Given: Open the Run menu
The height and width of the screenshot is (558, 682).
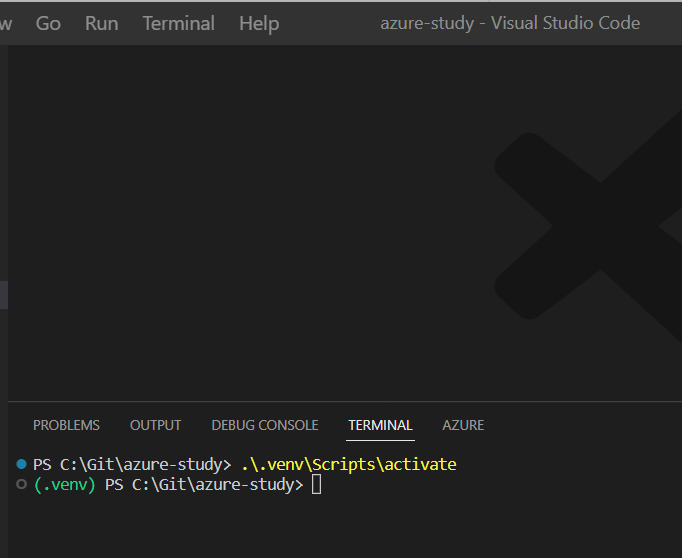Looking at the screenshot, I should [101, 23].
